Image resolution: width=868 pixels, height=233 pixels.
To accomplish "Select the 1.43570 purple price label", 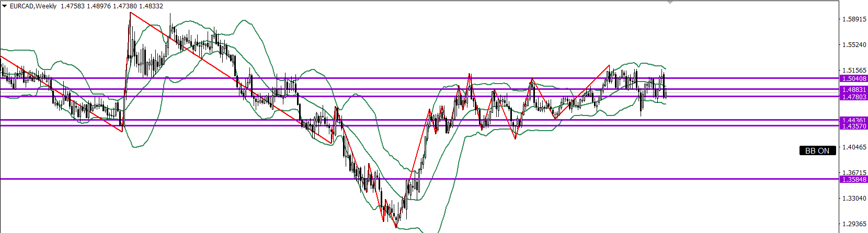I will (853, 126).
